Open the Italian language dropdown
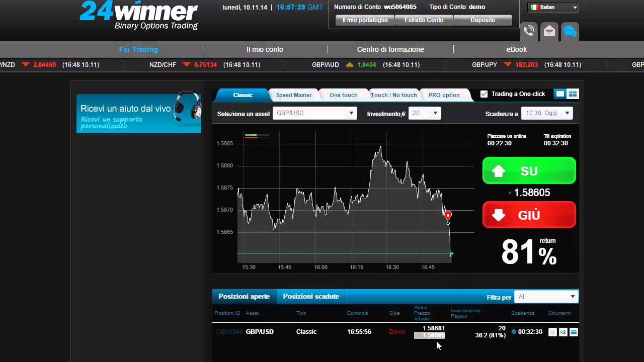Viewport: 644px width, 362px height. click(553, 8)
